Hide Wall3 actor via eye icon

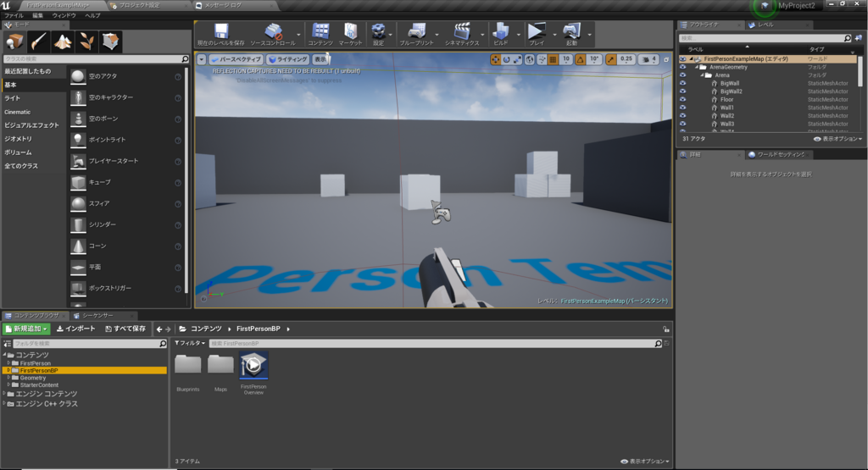tap(682, 124)
